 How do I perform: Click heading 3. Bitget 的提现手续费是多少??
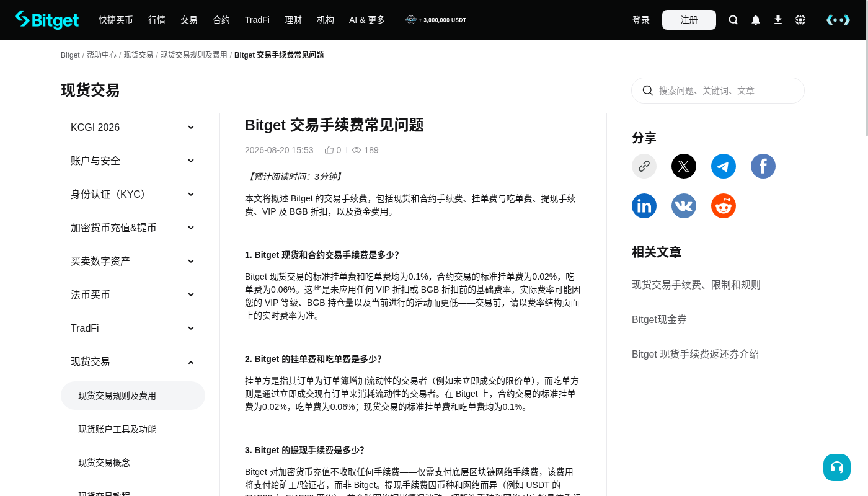304,450
